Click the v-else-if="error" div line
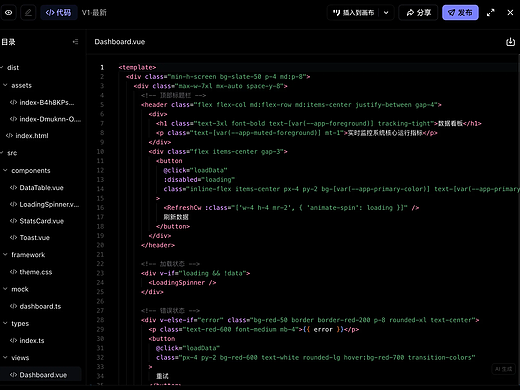Viewport: 520px width, 390px height. [x=310, y=320]
